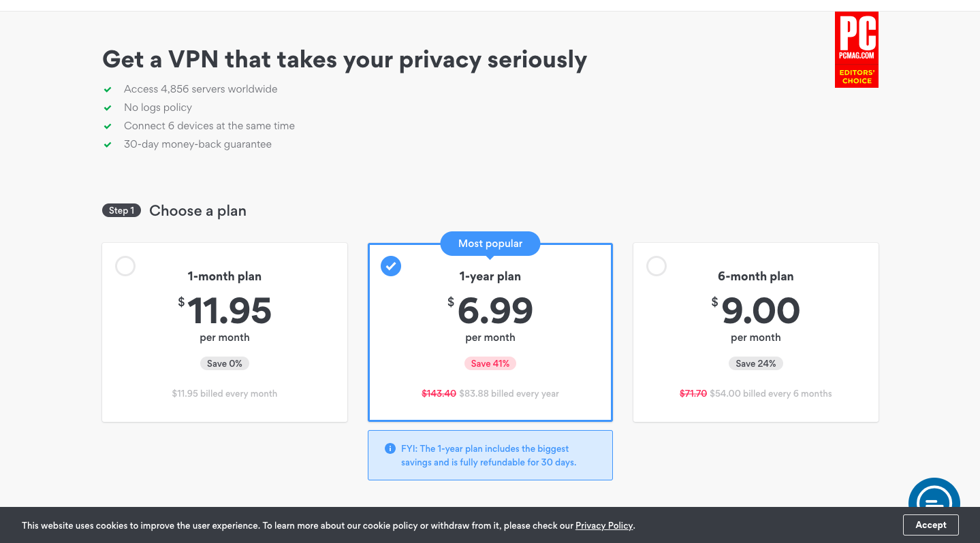Viewport: 980px width, 543px height.
Task: Click the checkmark beside 30-day money-back guarantee
Action: (x=108, y=144)
